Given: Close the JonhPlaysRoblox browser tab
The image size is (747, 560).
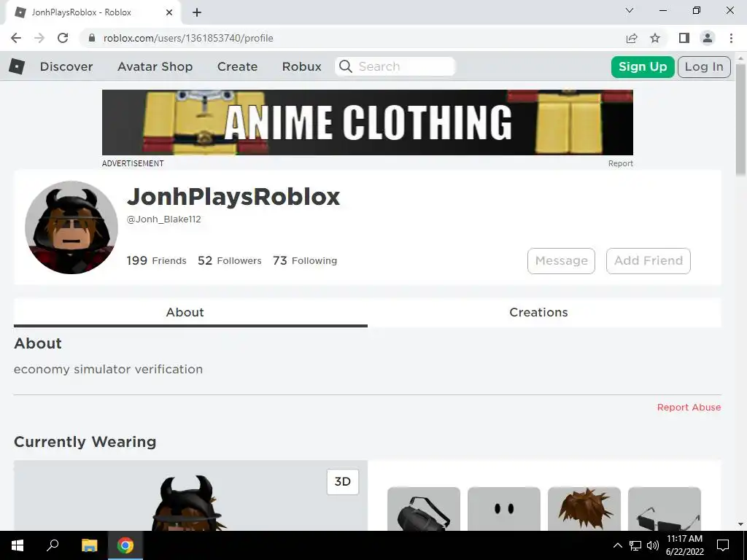Looking at the screenshot, I should 169,12.
